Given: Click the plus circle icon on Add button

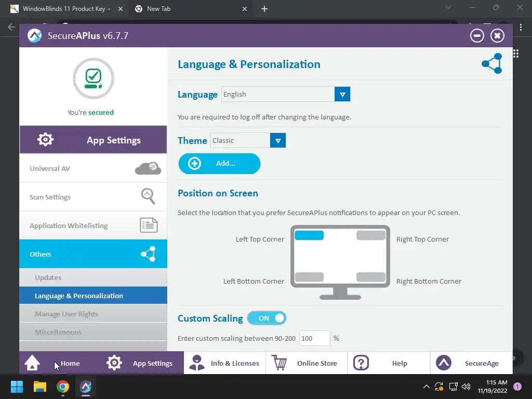Looking at the screenshot, I should tap(194, 164).
